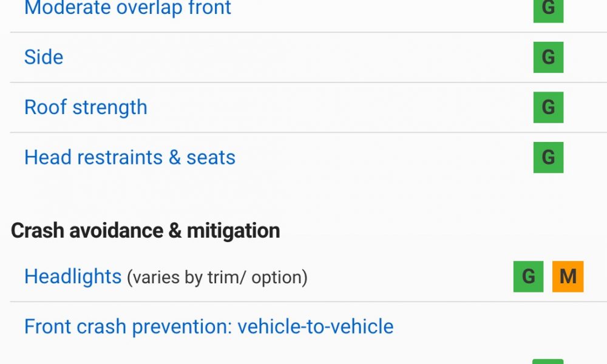Click the Head restraints & seats table row
Image resolution: width=607 pixels, height=364 pixels.
pyautogui.click(x=308, y=158)
